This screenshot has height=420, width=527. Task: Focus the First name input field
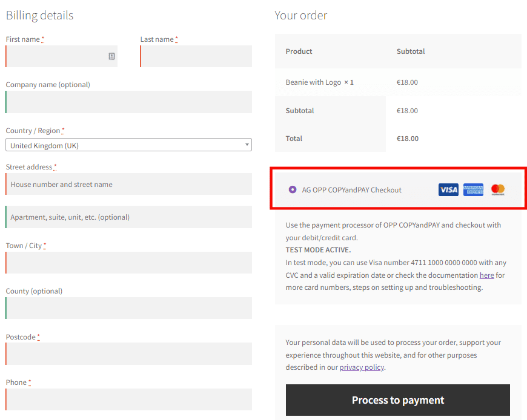pos(62,56)
